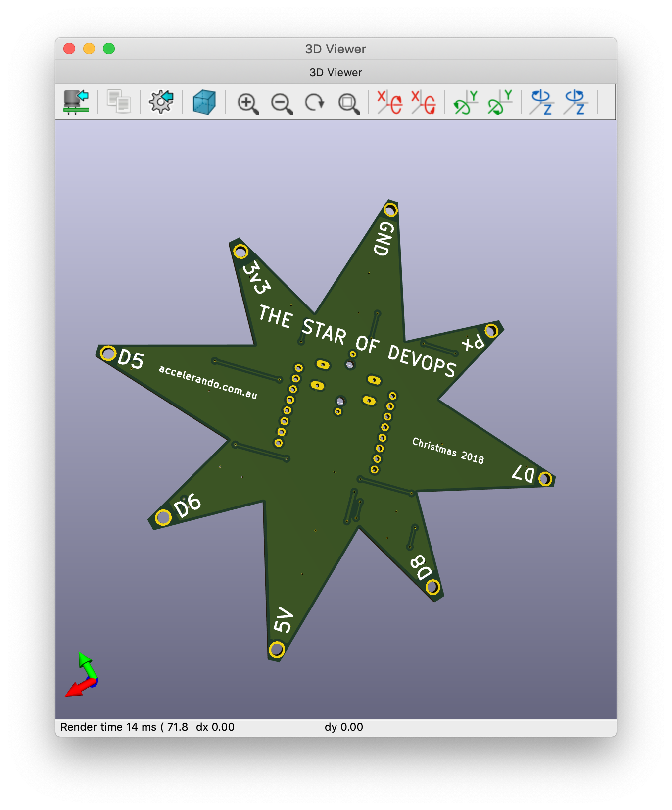
Task: Rotate X clockwise icon
Action: click(x=389, y=102)
